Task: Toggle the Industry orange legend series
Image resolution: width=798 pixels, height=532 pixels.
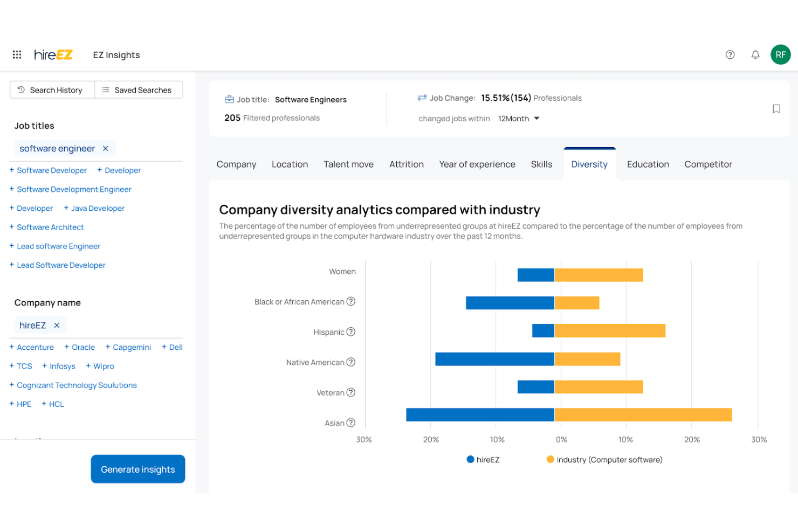Action: (604, 459)
